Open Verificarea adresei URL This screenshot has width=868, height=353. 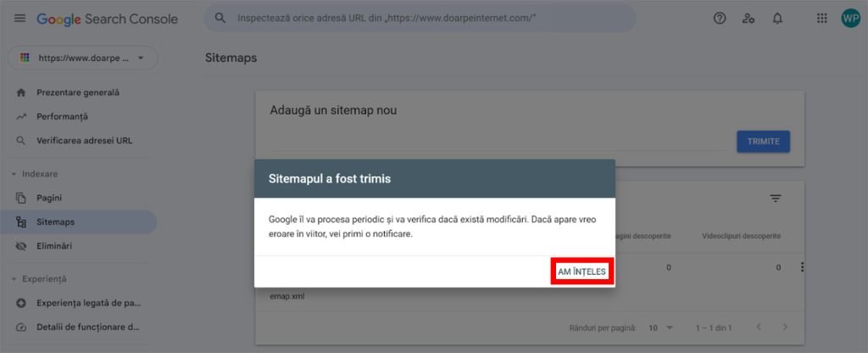click(85, 141)
